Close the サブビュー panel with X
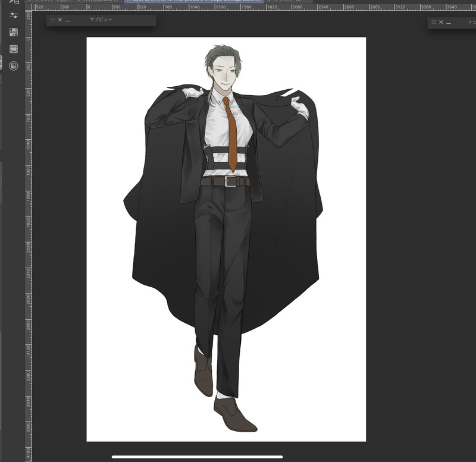476x462 pixels. pyautogui.click(x=60, y=20)
